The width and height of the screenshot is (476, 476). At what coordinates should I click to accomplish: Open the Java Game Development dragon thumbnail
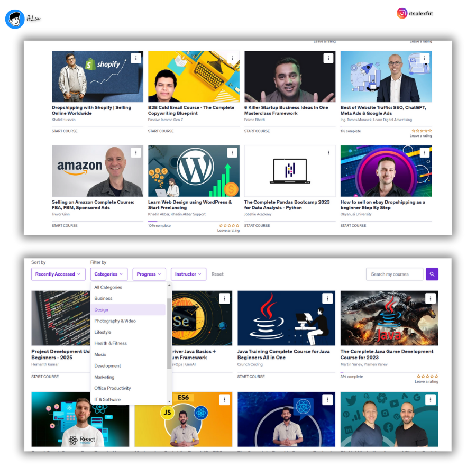pos(389,318)
